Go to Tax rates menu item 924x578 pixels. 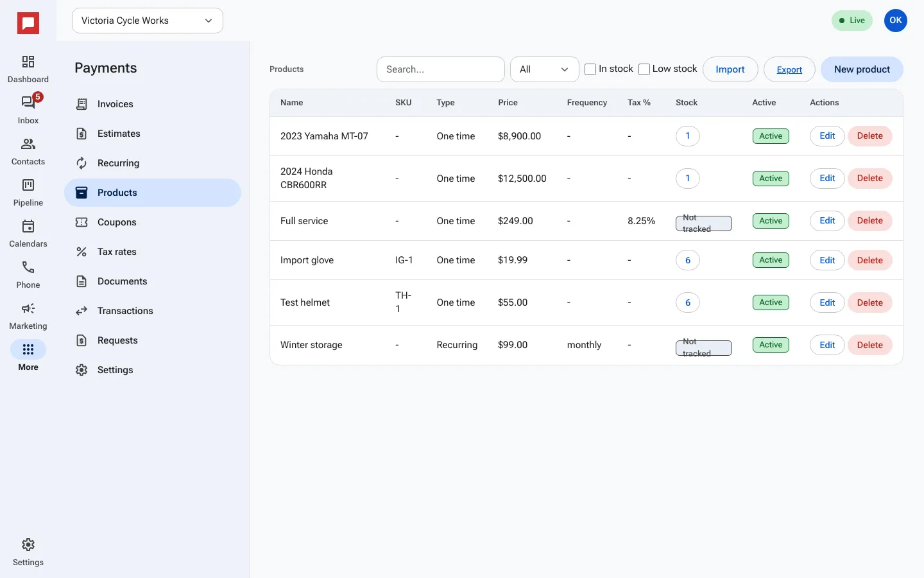coord(153,252)
